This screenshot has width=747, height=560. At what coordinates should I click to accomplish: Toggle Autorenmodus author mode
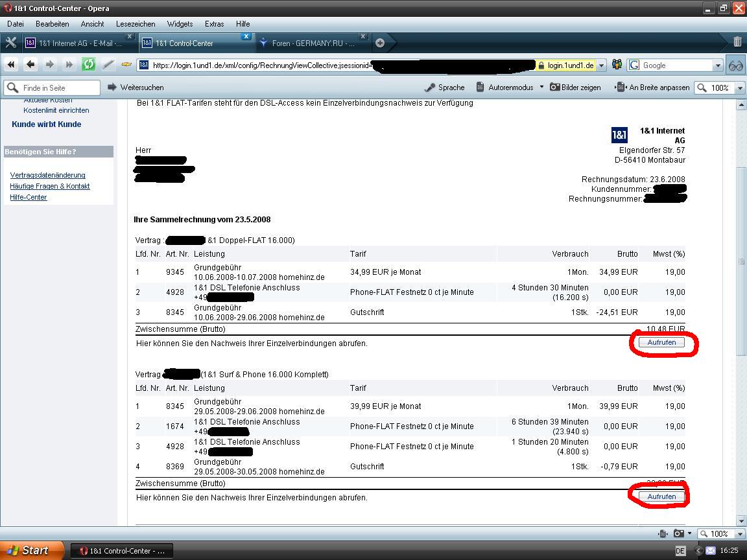point(505,87)
